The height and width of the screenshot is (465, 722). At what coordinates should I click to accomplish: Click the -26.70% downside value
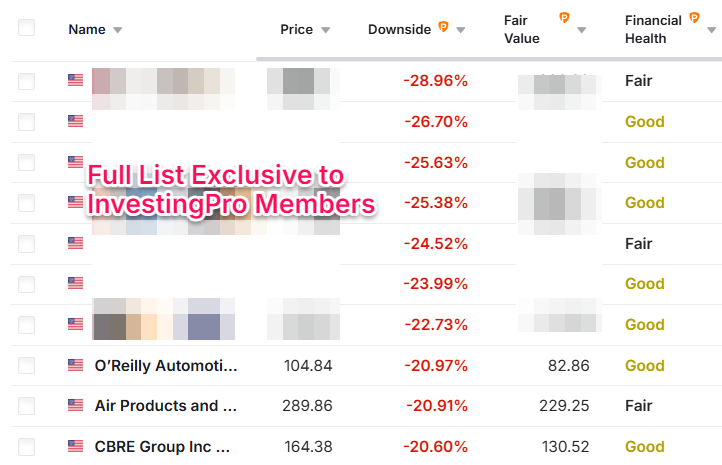436,122
